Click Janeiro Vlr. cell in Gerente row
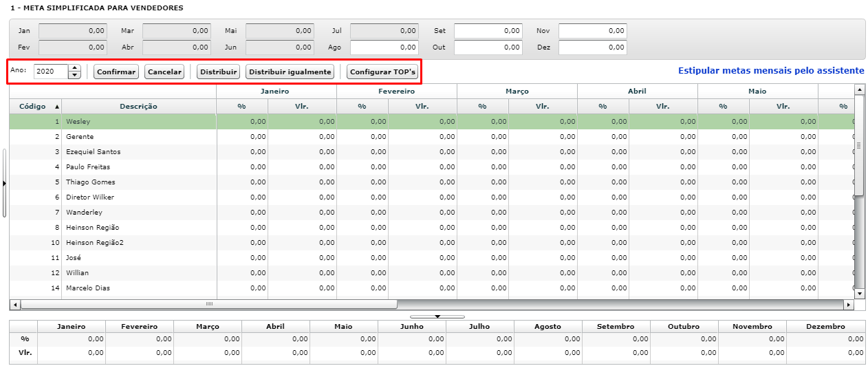 302,137
